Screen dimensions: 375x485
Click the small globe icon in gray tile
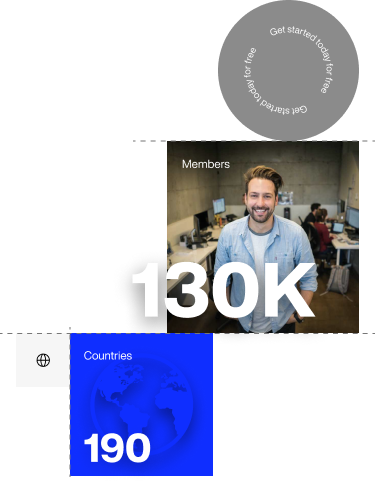click(x=43, y=360)
